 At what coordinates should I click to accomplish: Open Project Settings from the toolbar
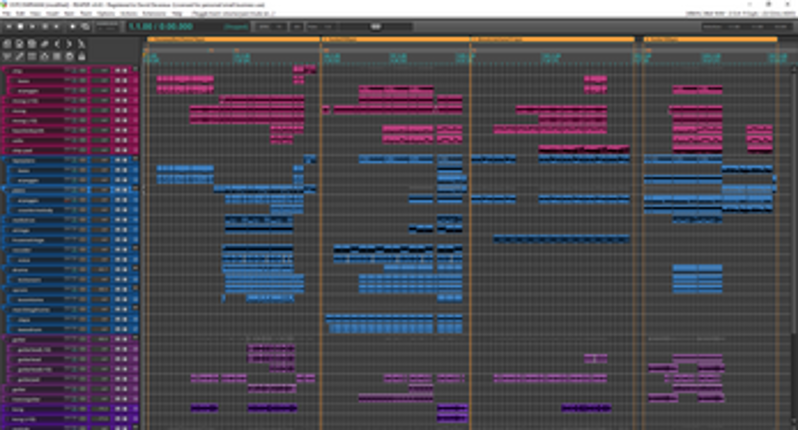pos(44,44)
